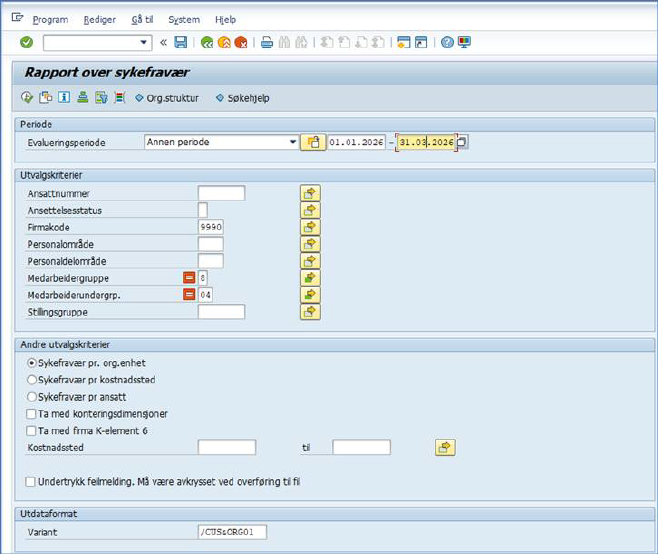Image resolution: width=658 pixels, height=554 pixels.
Task: Select Sykefravær pr ansatt radio button
Action: [x=31, y=397]
